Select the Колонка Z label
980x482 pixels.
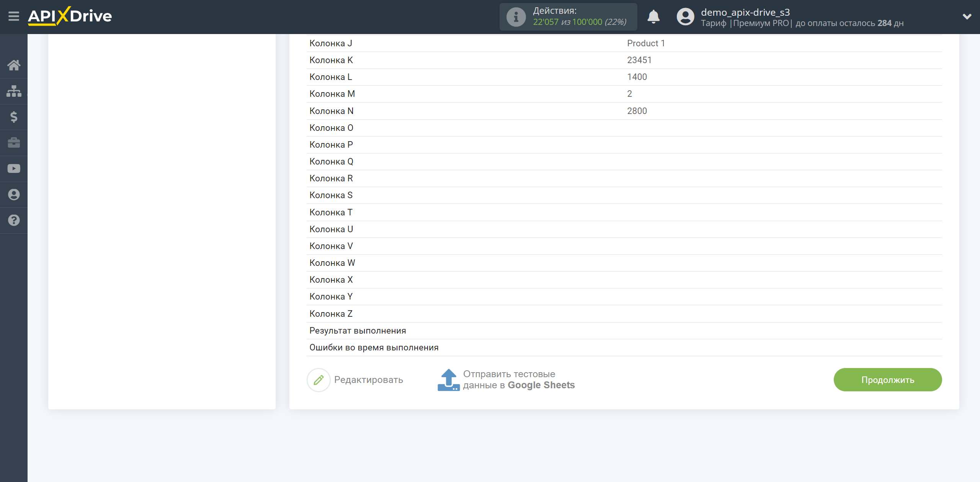pos(331,314)
